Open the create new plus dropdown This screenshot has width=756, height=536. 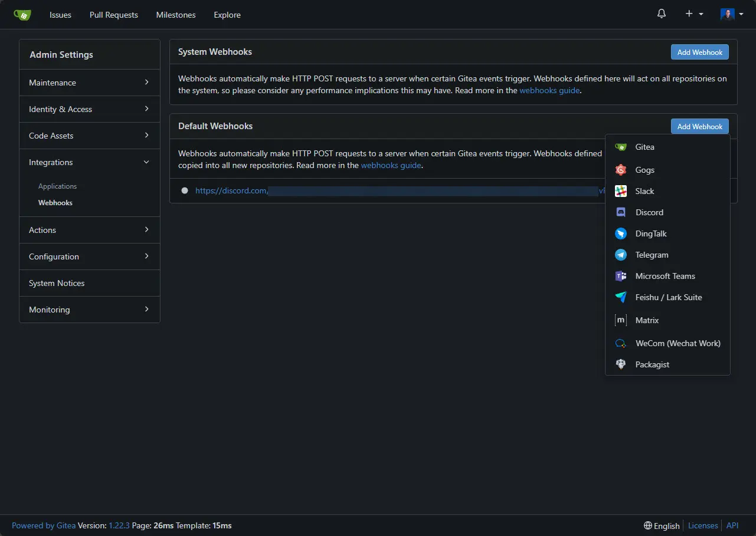(694, 14)
